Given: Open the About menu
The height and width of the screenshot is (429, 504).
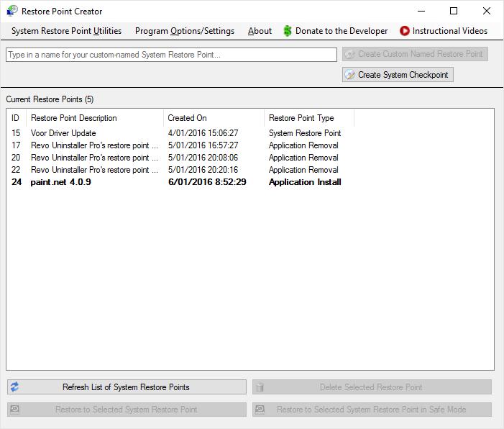Looking at the screenshot, I should (x=260, y=31).
